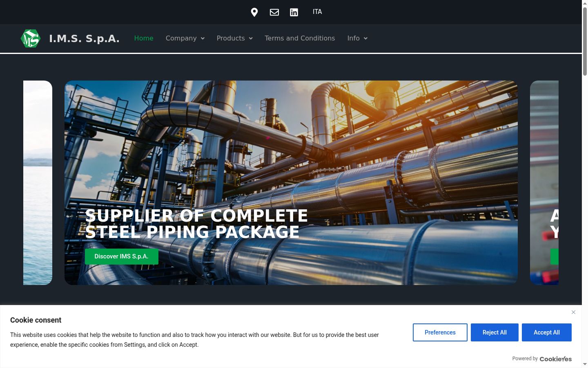Open the CookieYes powered-by link
The width and height of the screenshot is (588, 368).
point(556,359)
